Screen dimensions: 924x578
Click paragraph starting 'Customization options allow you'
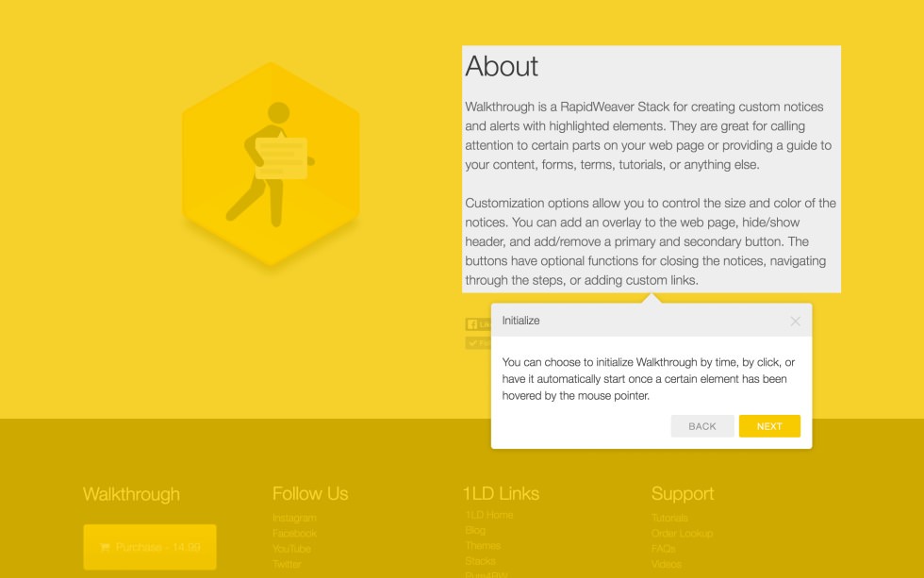click(x=651, y=241)
